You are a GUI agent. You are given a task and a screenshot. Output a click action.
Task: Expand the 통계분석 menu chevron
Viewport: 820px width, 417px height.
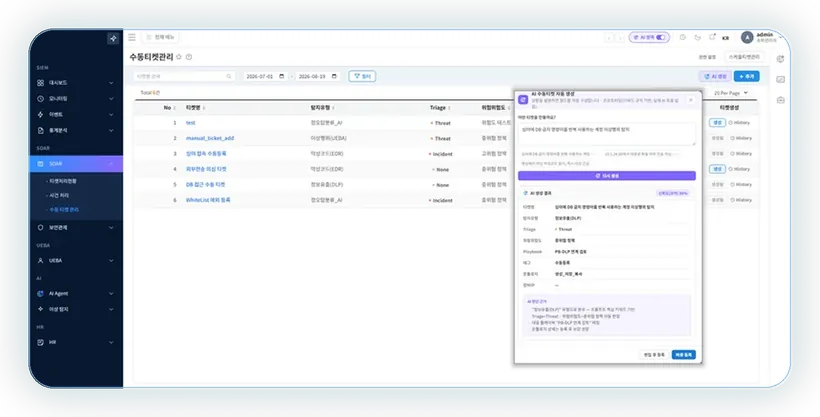click(111, 130)
